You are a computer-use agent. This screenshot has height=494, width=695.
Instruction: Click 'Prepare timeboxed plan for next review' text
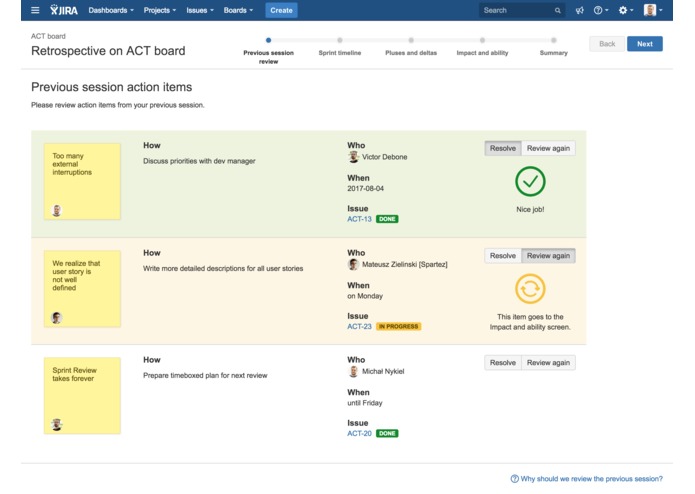pos(205,375)
